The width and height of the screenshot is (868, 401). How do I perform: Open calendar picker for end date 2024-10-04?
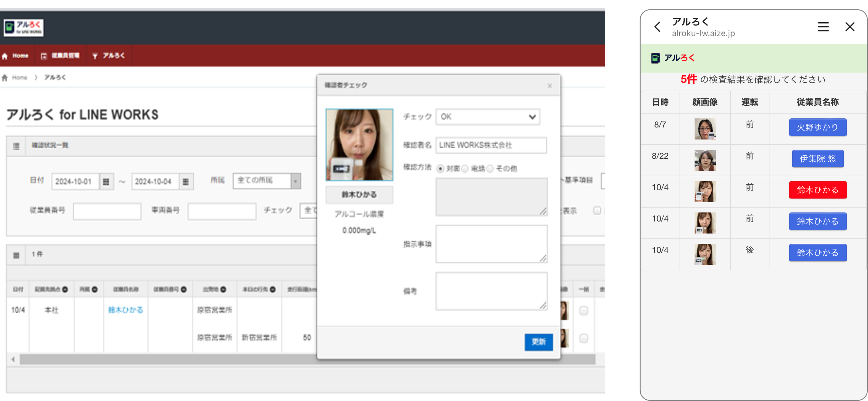(186, 182)
